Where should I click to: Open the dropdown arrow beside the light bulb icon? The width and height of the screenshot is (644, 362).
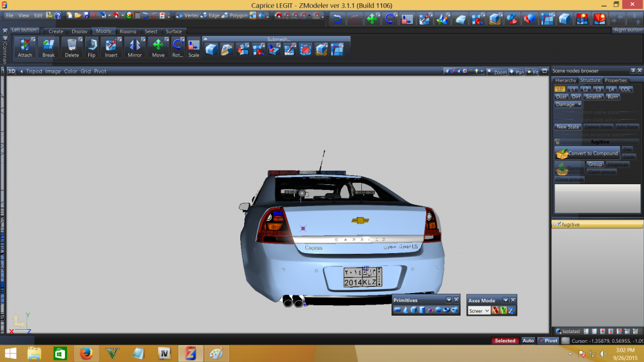tap(482, 71)
